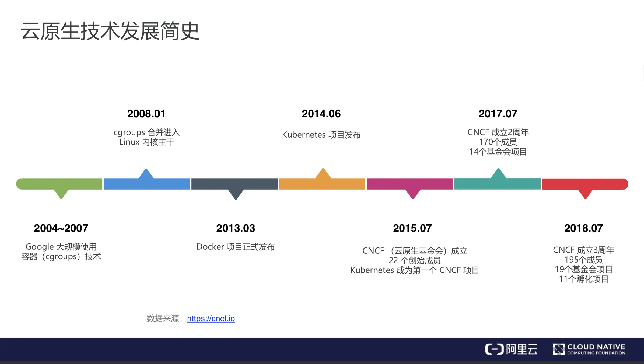
Task: Click the blue 2008.01 timeline segment
Action: click(147, 184)
